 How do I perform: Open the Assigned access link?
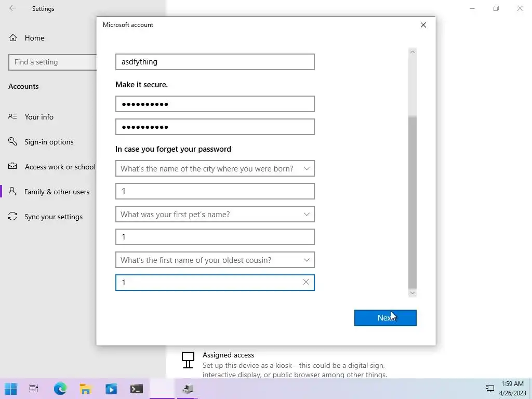(229, 355)
